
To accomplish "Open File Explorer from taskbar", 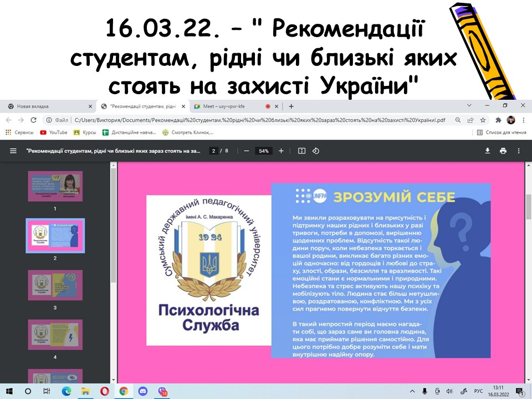I will coord(85,391).
